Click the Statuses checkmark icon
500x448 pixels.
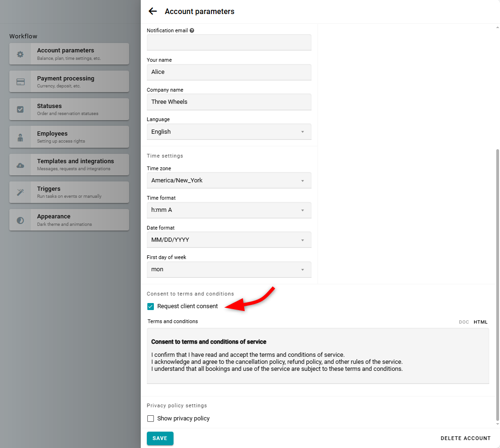click(x=20, y=109)
